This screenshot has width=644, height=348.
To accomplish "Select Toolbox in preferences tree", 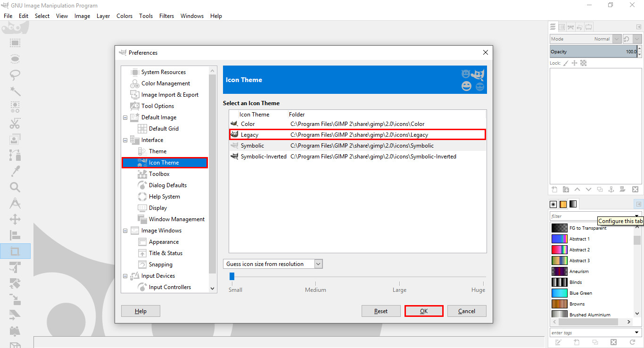I will click(x=159, y=174).
